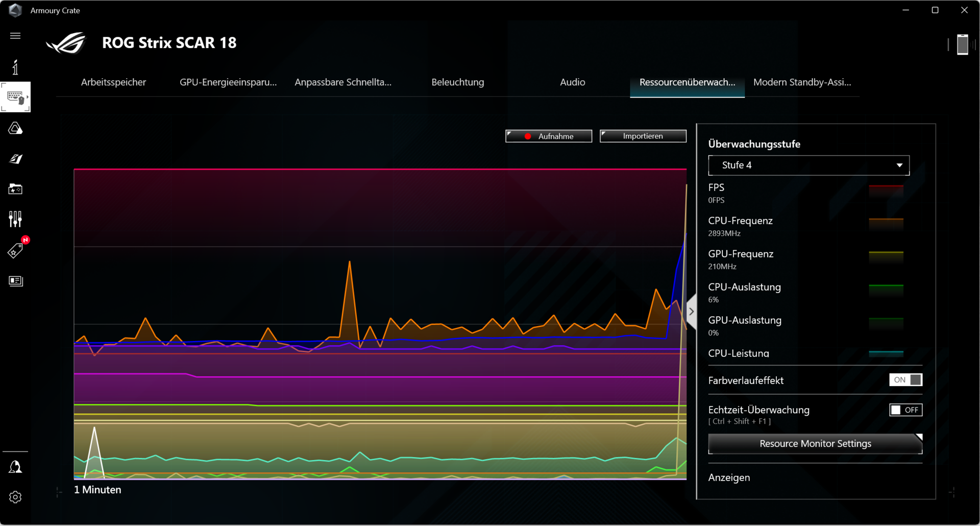Click the 1 Minuten timeline label
Screen dimensions: 980x526
click(x=97, y=490)
